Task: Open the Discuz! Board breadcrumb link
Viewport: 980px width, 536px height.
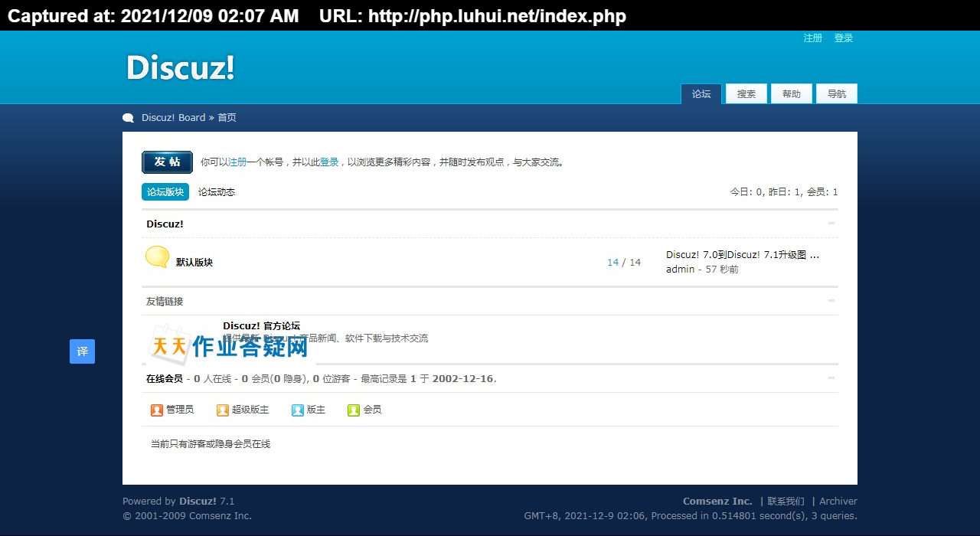Action: tap(174, 118)
